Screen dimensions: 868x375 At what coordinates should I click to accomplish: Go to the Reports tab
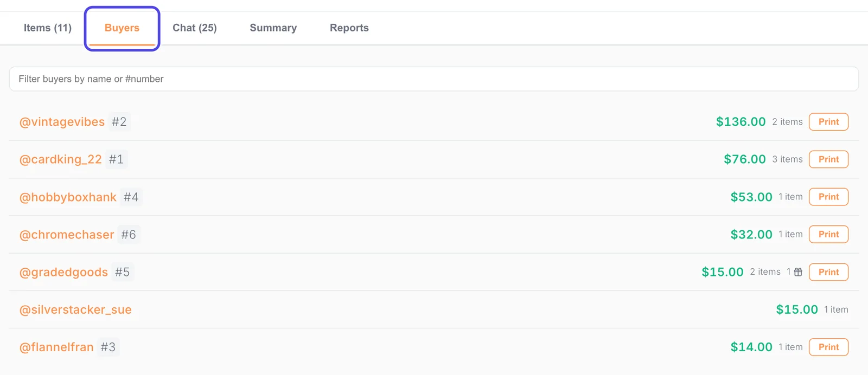[349, 28]
